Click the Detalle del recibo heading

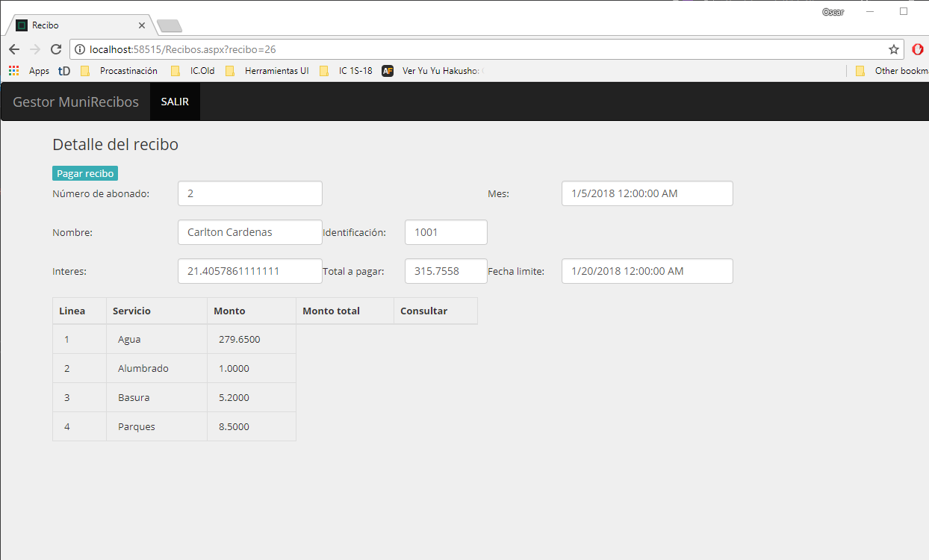click(x=116, y=145)
